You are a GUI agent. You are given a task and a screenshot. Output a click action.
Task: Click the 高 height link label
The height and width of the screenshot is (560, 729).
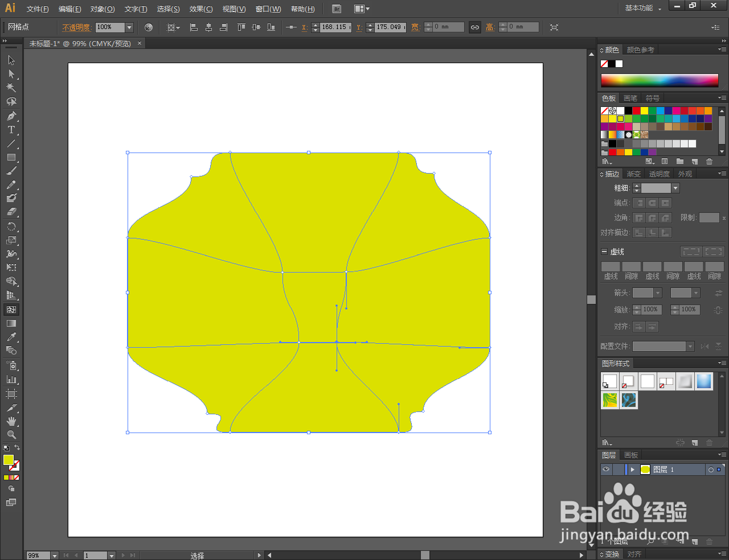(x=490, y=27)
